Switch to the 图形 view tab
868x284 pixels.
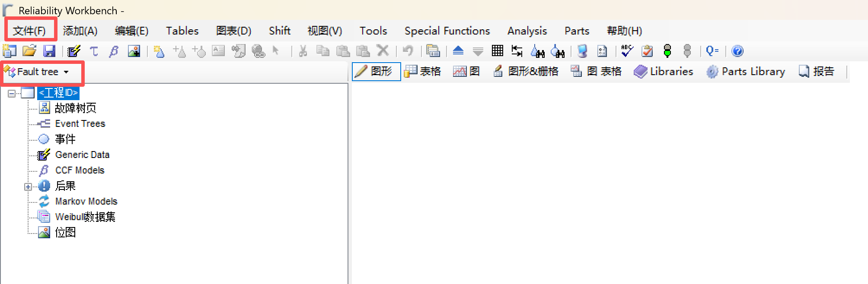tap(377, 72)
